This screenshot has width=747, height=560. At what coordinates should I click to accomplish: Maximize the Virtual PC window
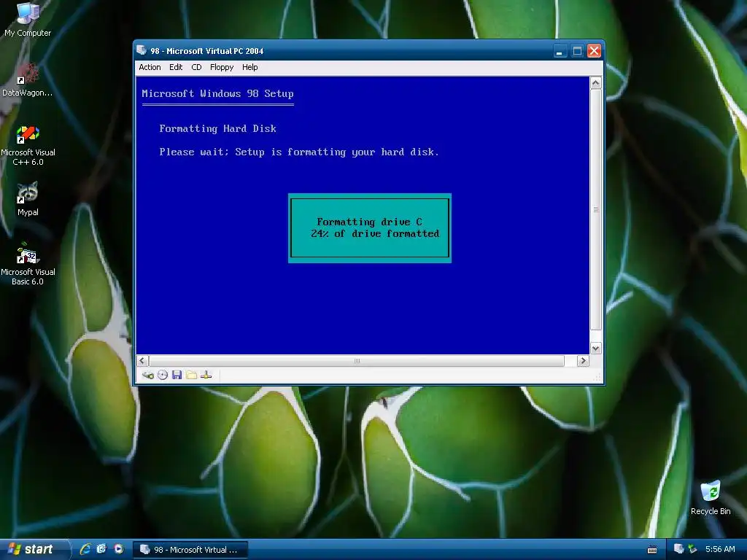point(578,51)
